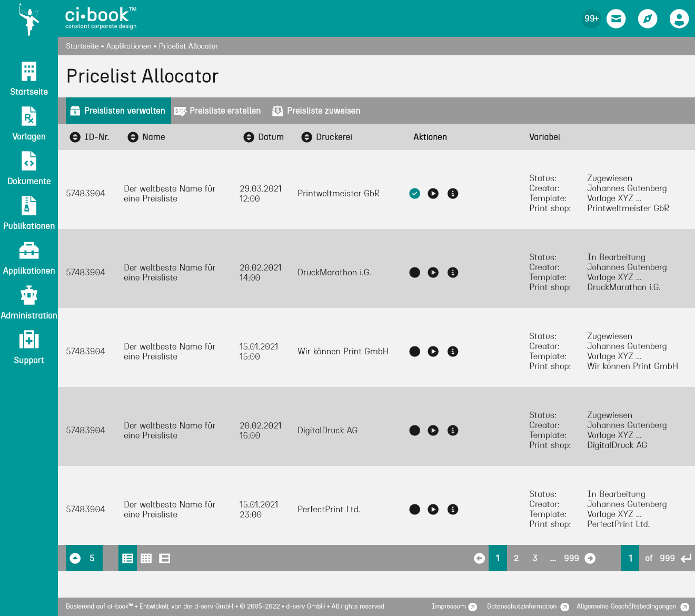
Task: Open the compass navigation icon
Action: [648, 19]
